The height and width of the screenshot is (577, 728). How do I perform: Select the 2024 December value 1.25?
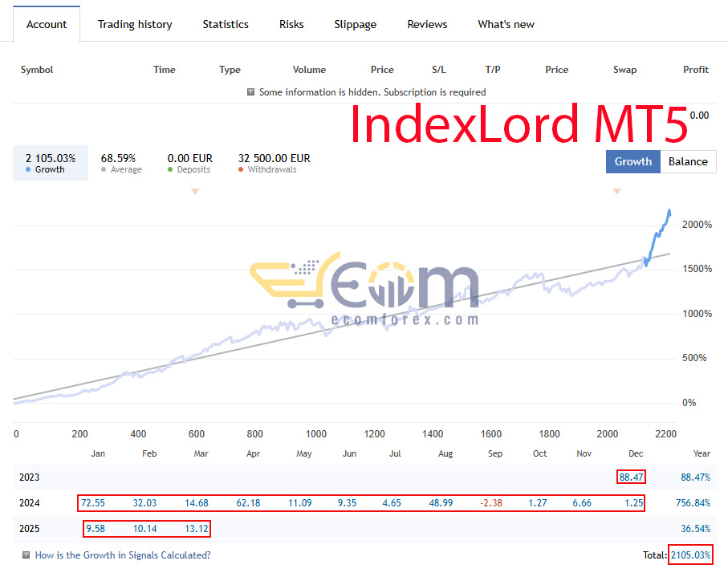634,502
